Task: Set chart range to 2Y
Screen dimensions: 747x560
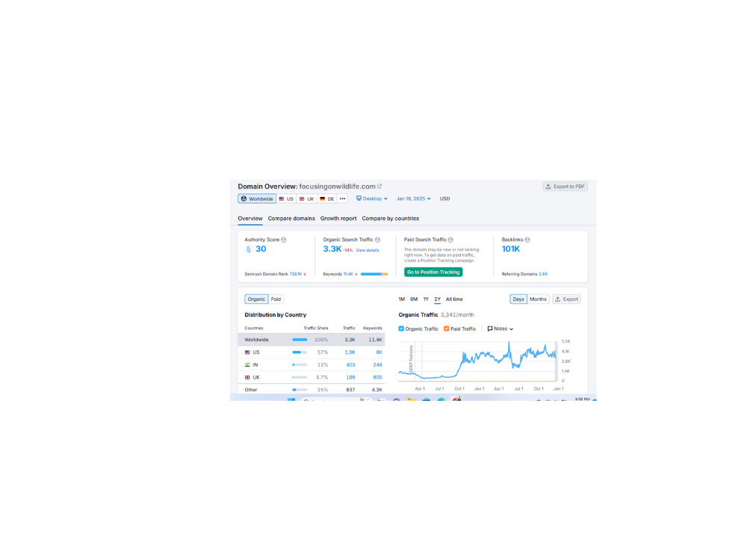Action: (437, 299)
